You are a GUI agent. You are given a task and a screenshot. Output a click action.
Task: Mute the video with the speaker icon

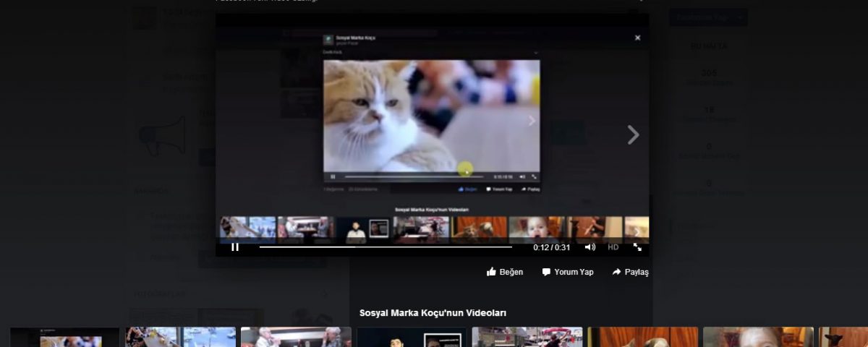click(590, 247)
